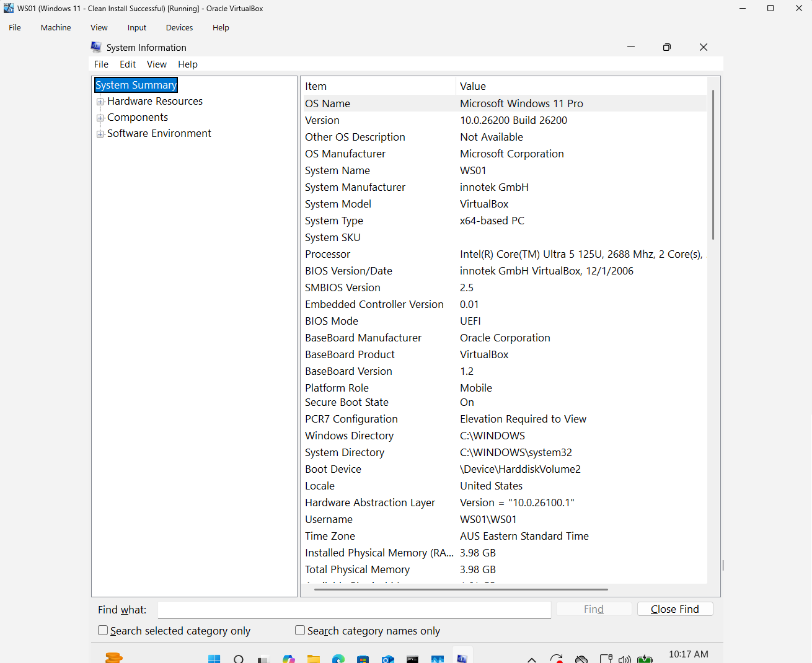Show hidden tray icons chevron
The width and height of the screenshot is (812, 663).
[x=532, y=659]
